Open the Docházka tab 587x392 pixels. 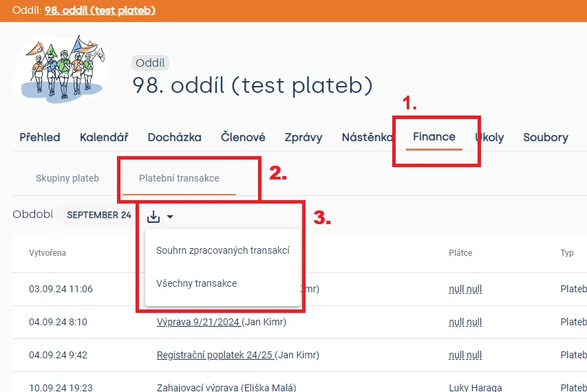point(175,138)
